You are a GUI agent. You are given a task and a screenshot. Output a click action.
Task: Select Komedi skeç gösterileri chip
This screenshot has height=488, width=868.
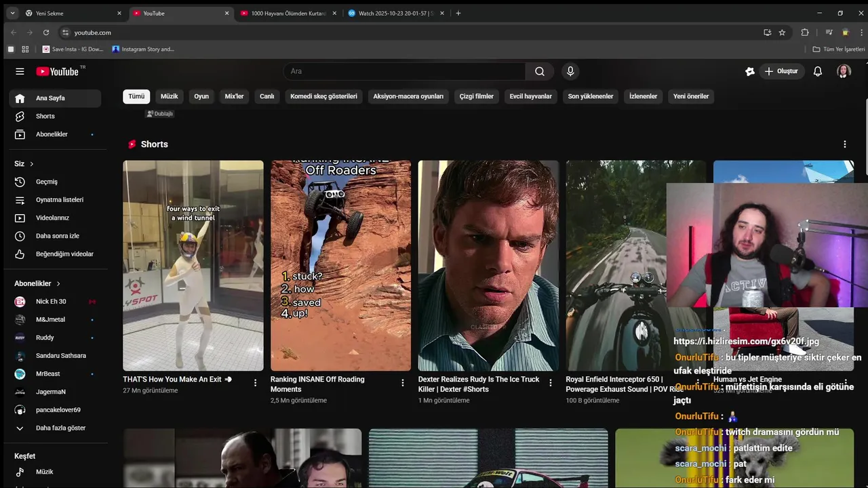point(323,96)
